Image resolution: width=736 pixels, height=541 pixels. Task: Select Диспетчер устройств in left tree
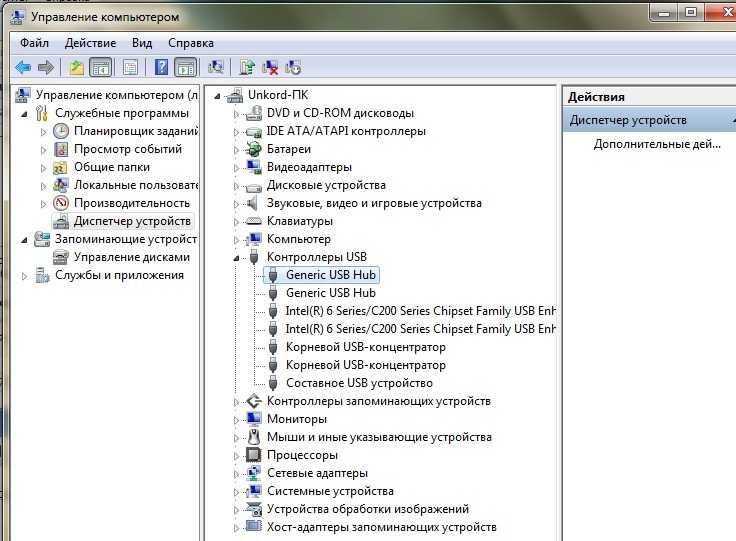[132, 221]
